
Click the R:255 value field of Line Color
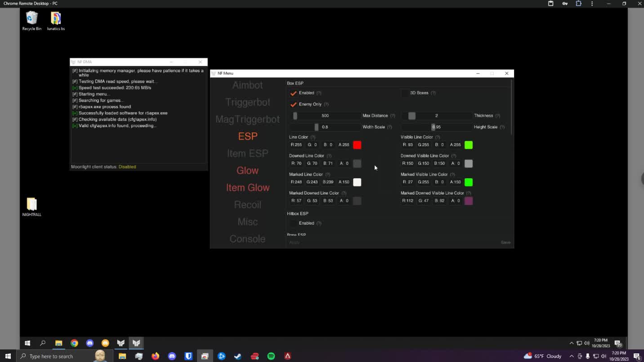[x=296, y=145]
